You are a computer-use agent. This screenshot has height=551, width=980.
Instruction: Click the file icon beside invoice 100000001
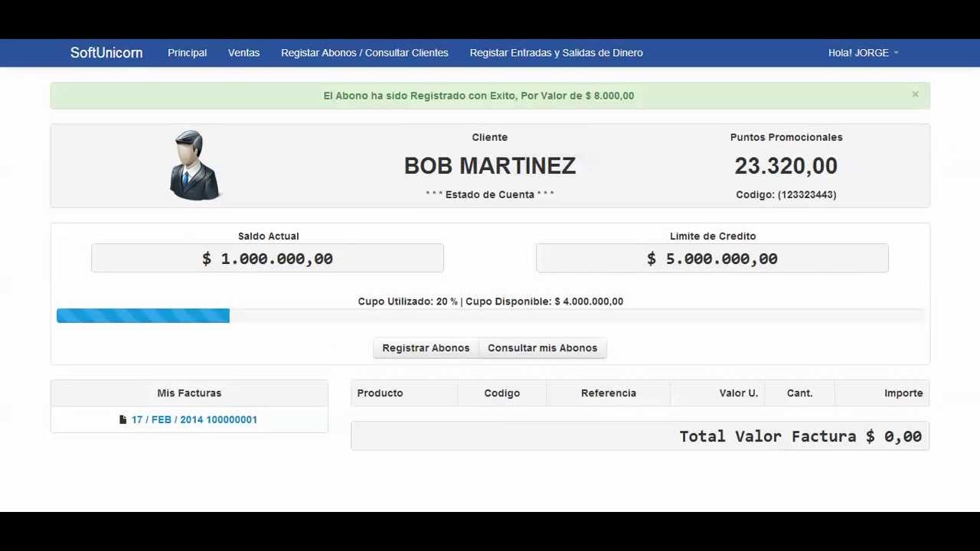(x=122, y=419)
